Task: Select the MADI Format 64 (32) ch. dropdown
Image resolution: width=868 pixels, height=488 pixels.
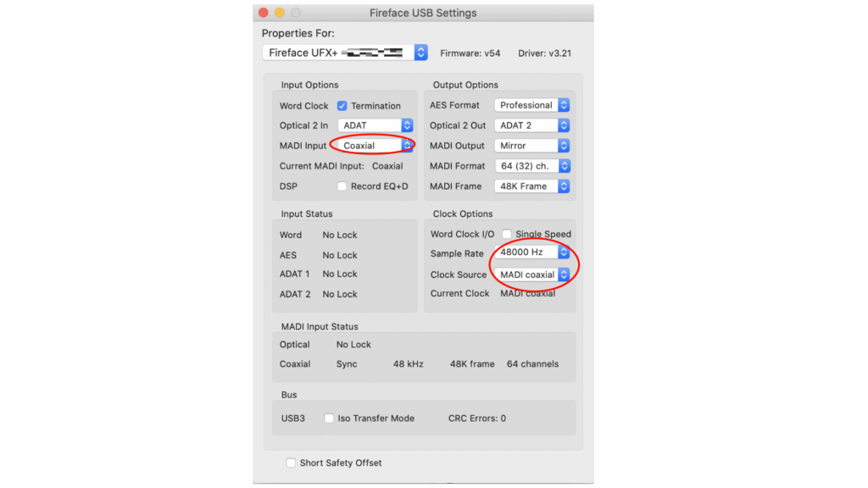Action: pos(532,166)
